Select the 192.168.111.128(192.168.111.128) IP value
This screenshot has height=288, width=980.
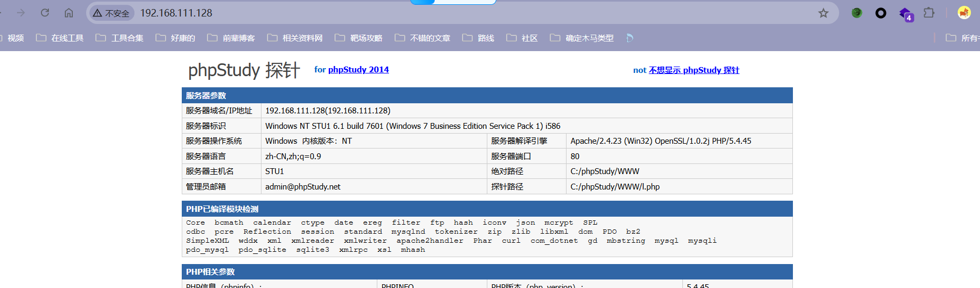coord(327,111)
